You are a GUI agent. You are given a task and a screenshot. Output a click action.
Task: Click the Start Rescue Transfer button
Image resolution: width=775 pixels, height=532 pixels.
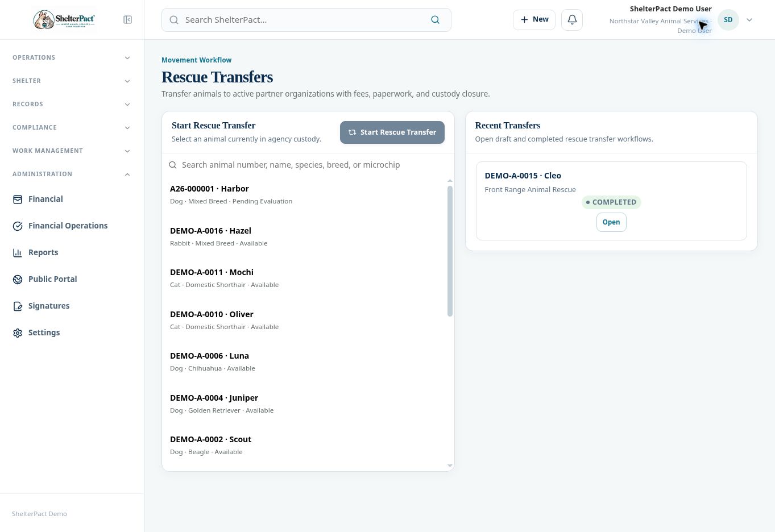392,132
